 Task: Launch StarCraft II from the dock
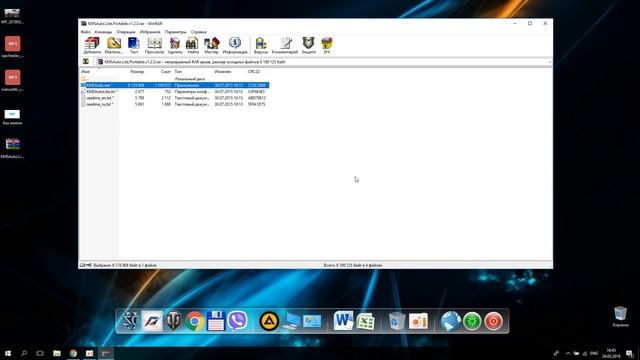[x=131, y=321]
